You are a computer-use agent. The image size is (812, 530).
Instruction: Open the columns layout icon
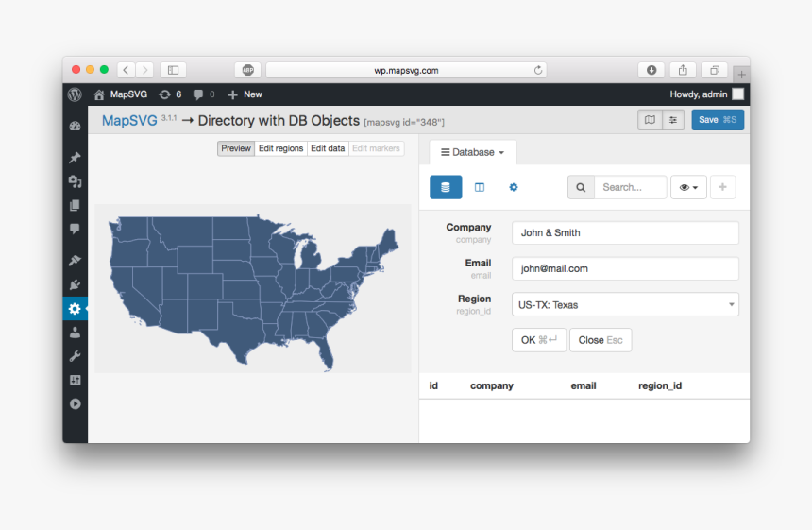tap(480, 187)
